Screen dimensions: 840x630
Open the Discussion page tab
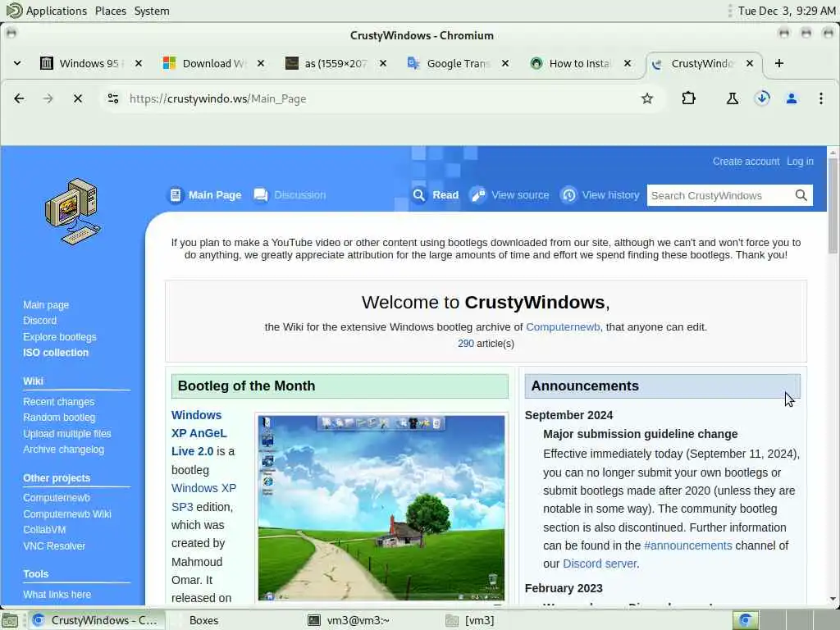[x=299, y=195]
